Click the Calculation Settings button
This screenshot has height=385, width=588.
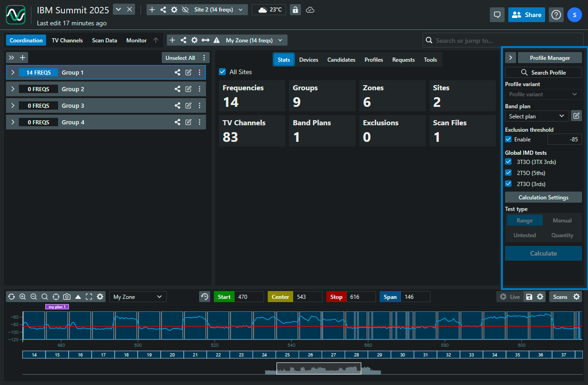point(543,198)
